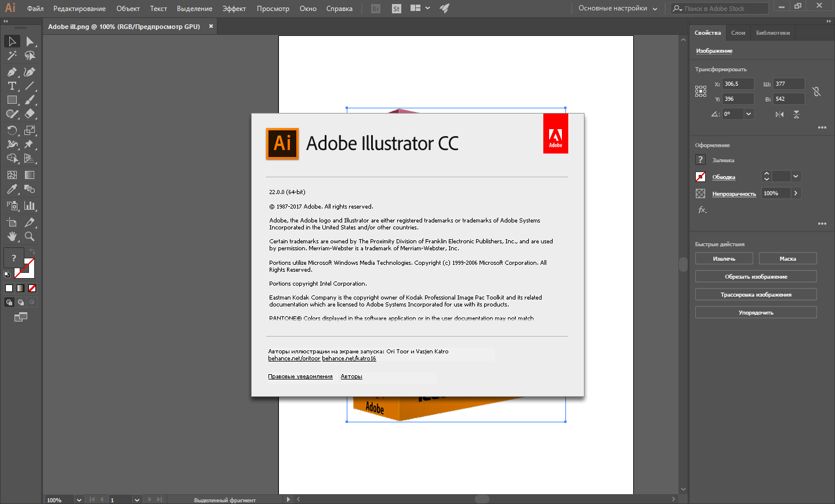835x504 pixels.
Task: Swap fill and stroke colors
Action: point(32,251)
